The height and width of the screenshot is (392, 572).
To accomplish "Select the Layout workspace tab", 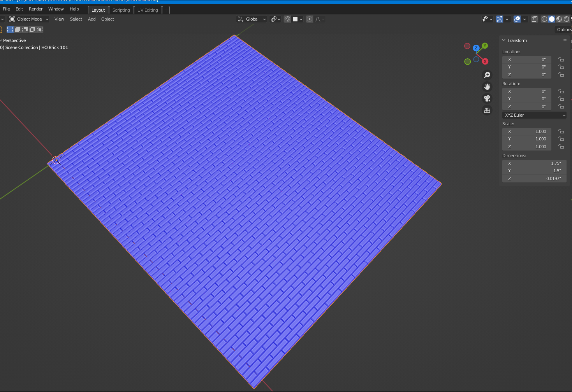I will (x=98, y=10).
